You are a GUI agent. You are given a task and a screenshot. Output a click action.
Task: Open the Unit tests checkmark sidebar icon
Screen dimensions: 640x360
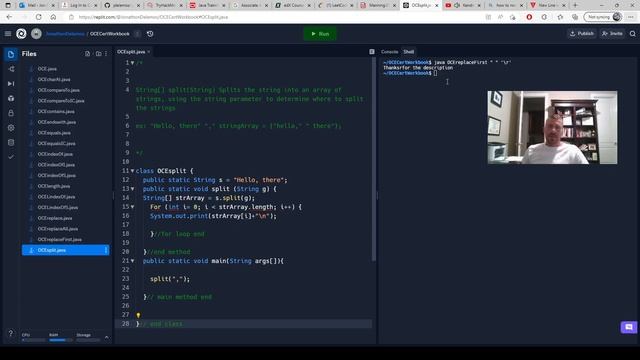point(11,157)
